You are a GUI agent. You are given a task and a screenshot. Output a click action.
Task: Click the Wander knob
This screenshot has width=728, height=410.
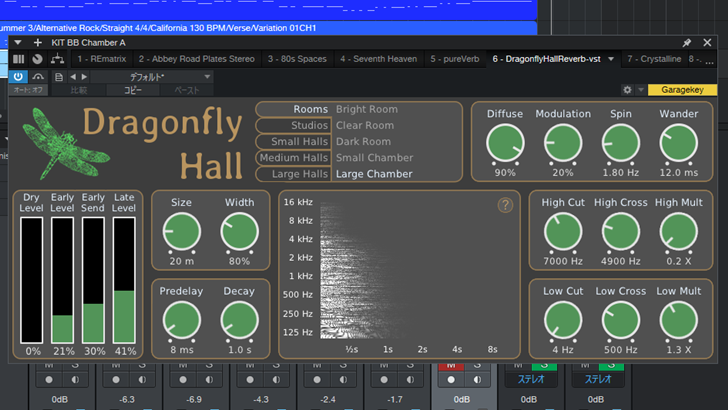(x=678, y=143)
